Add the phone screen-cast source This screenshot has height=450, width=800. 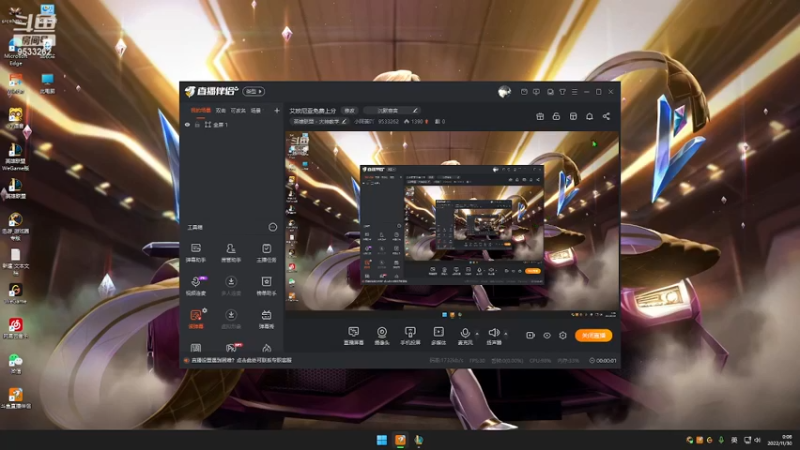click(x=410, y=336)
